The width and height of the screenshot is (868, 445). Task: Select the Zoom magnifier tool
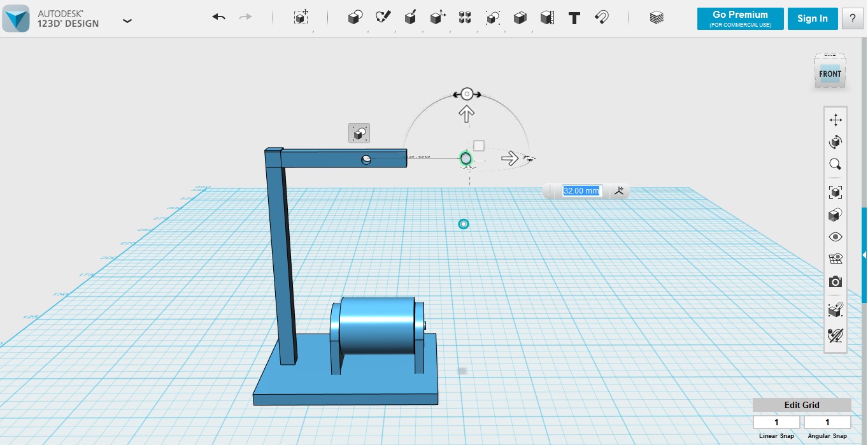pos(836,164)
